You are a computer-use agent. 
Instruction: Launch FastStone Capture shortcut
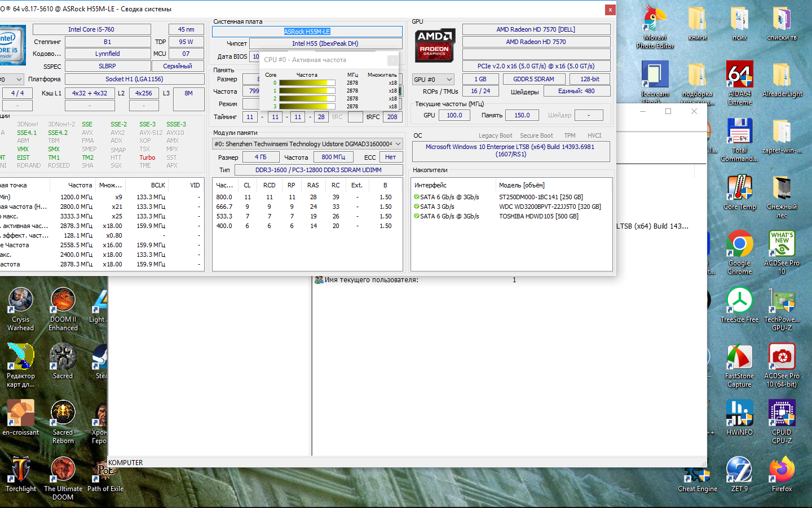click(740, 365)
